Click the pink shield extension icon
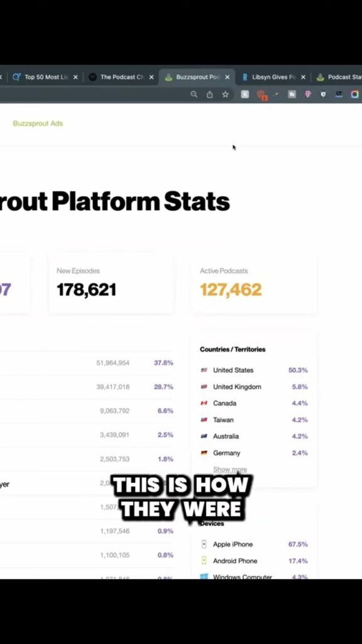Image resolution: width=362 pixels, height=644 pixels. pyautogui.click(x=307, y=94)
